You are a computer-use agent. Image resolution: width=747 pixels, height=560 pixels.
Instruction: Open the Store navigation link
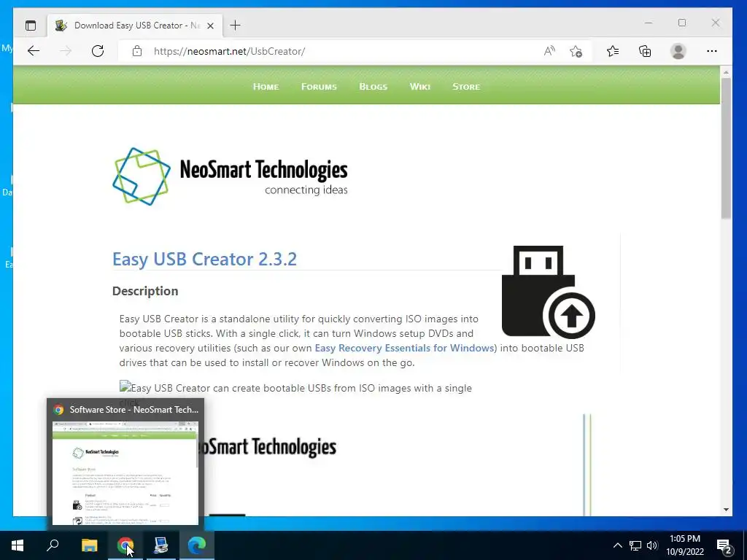(466, 87)
